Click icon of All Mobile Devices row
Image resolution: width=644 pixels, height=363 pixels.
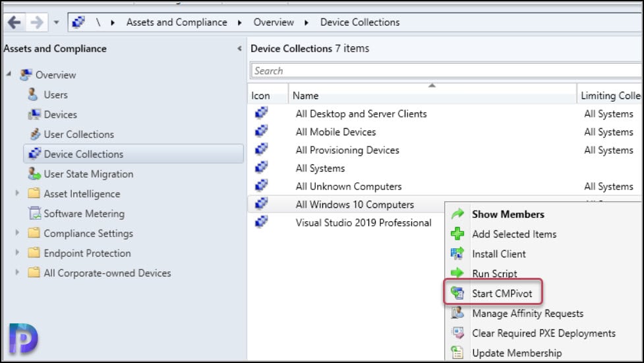pyautogui.click(x=261, y=131)
